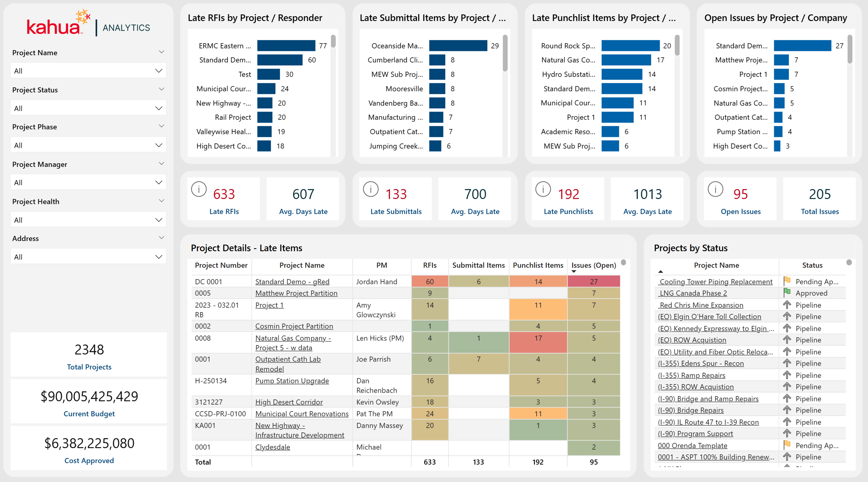Click the Pipeline arrow icon for Red Chris Mine Expansion
The height and width of the screenshot is (482, 868).
[787, 305]
